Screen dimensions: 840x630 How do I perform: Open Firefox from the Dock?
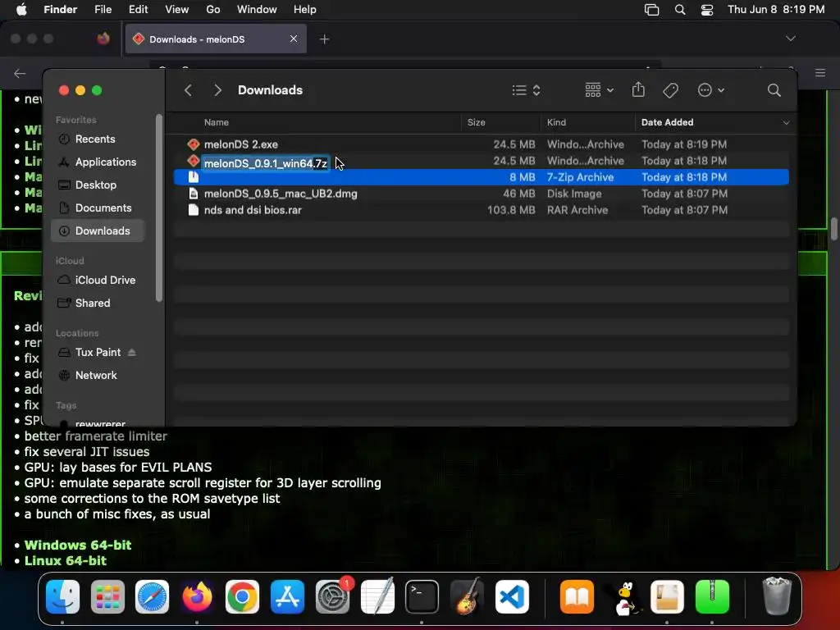pyautogui.click(x=197, y=596)
